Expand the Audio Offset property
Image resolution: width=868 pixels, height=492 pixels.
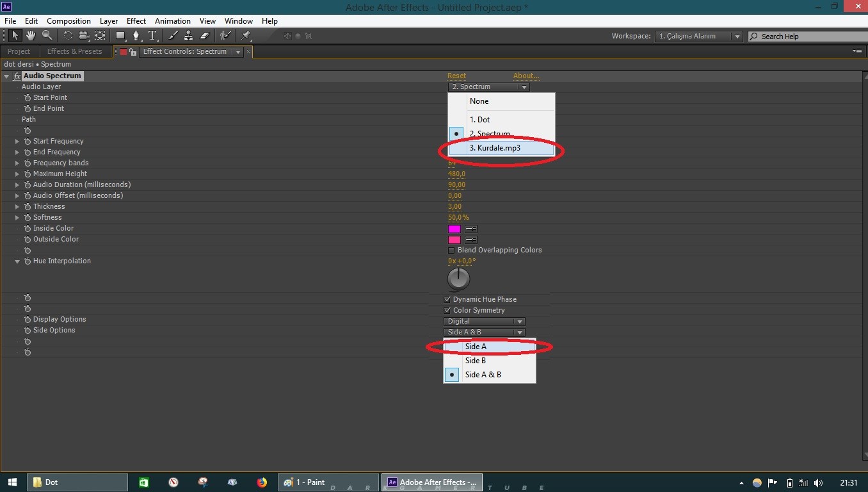coord(17,196)
